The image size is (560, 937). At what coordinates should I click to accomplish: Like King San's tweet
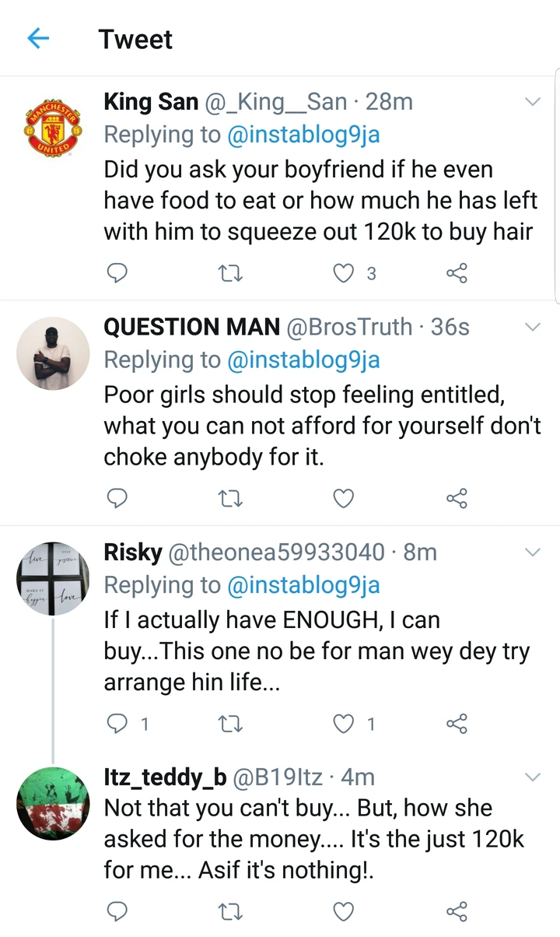343,273
